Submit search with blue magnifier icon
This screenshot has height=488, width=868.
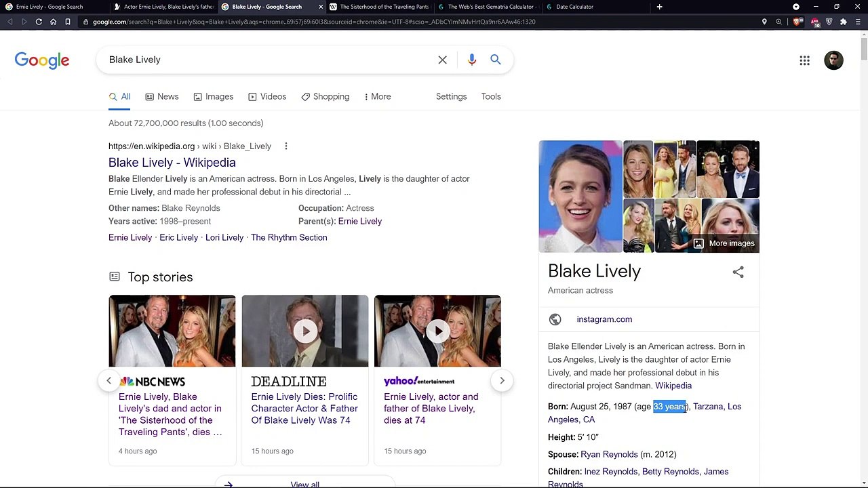pyautogui.click(x=496, y=60)
